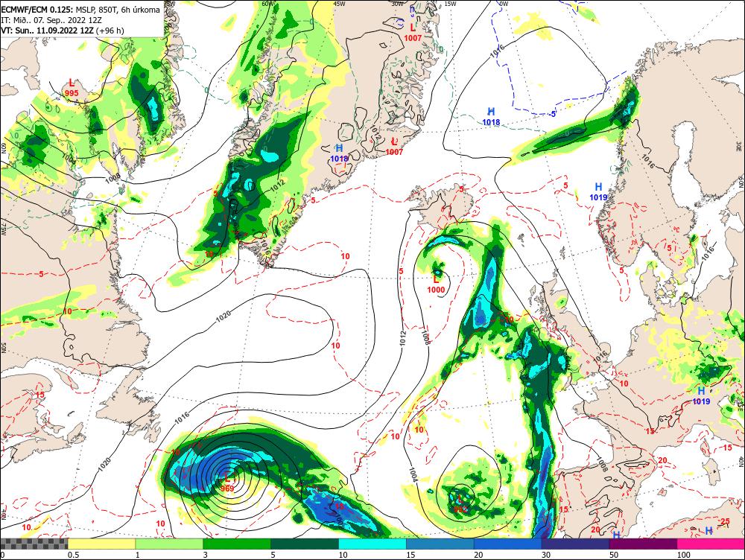Select the medium green 3–5 legend swatch
The height and width of the screenshot is (560, 745).
237,544
